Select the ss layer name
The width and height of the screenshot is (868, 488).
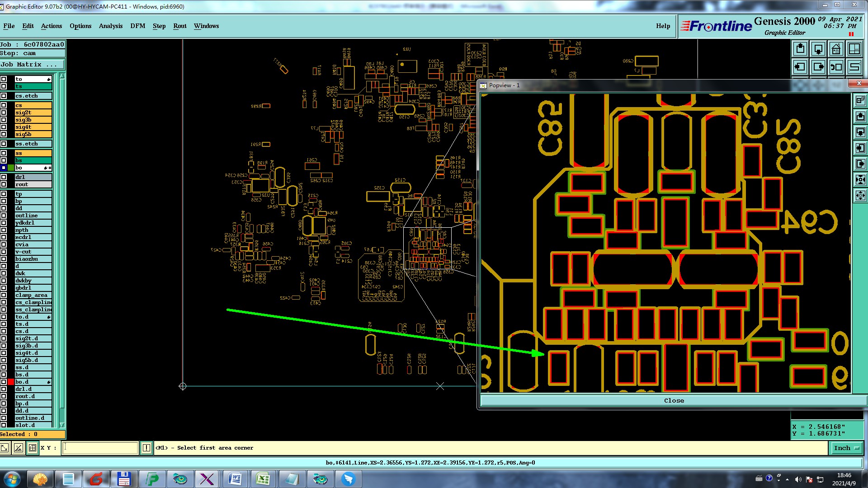pos(33,153)
